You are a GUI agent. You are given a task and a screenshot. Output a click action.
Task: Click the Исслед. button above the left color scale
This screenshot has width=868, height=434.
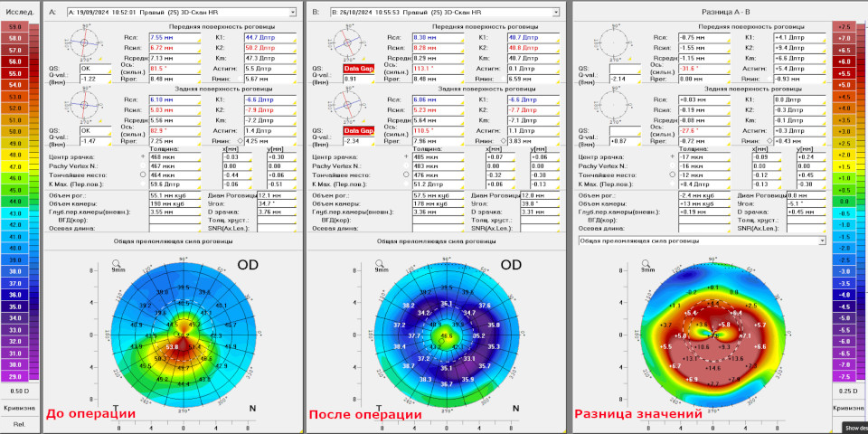tap(21, 11)
